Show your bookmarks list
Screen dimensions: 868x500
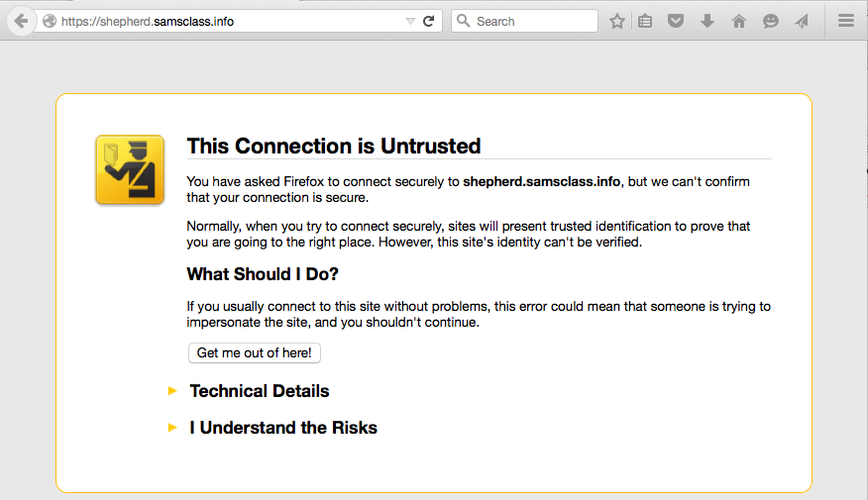tap(645, 21)
